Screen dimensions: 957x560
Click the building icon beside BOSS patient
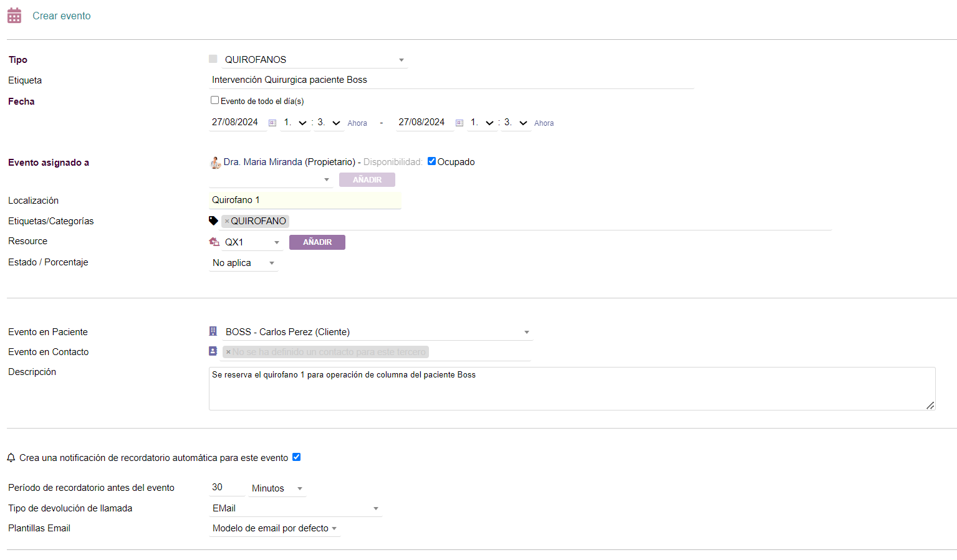tap(213, 331)
